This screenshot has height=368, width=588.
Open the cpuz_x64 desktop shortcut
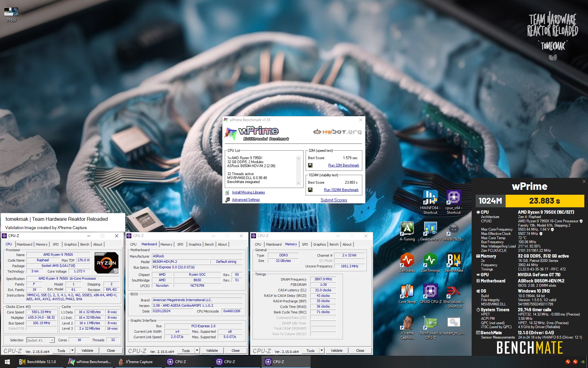(x=454, y=202)
